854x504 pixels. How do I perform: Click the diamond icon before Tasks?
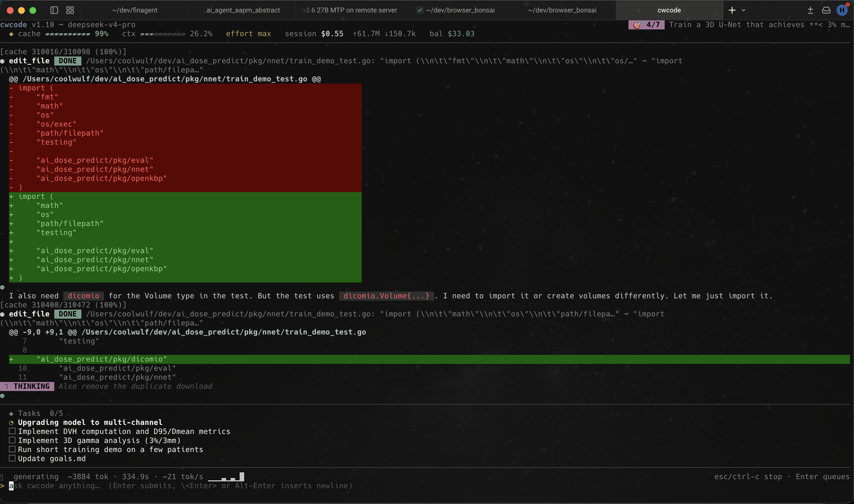click(11, 414)
